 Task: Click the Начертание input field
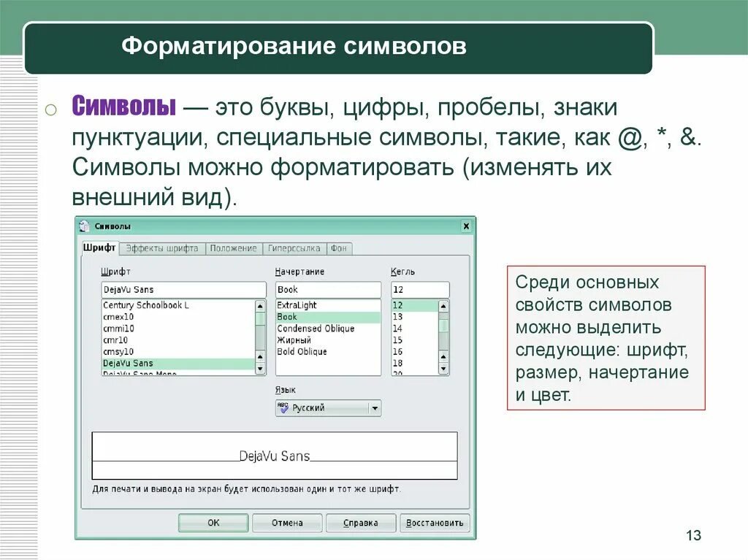tap(328, 290)
